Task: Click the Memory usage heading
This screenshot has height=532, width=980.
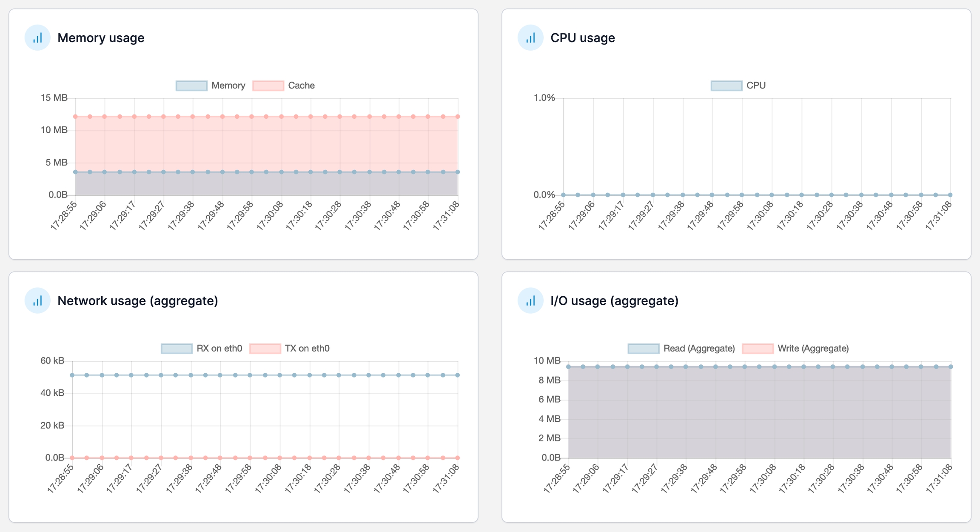Action: [x=101, y=38]
